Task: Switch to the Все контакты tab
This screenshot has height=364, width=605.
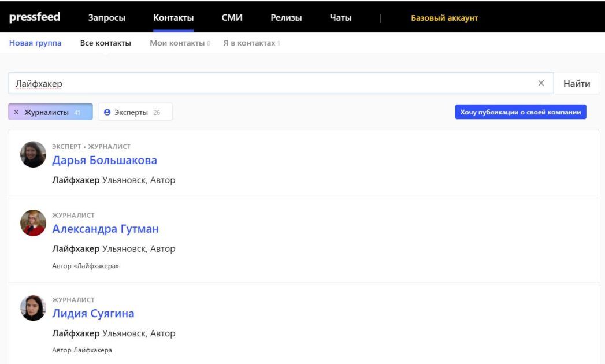Action: tap(105, 43)
